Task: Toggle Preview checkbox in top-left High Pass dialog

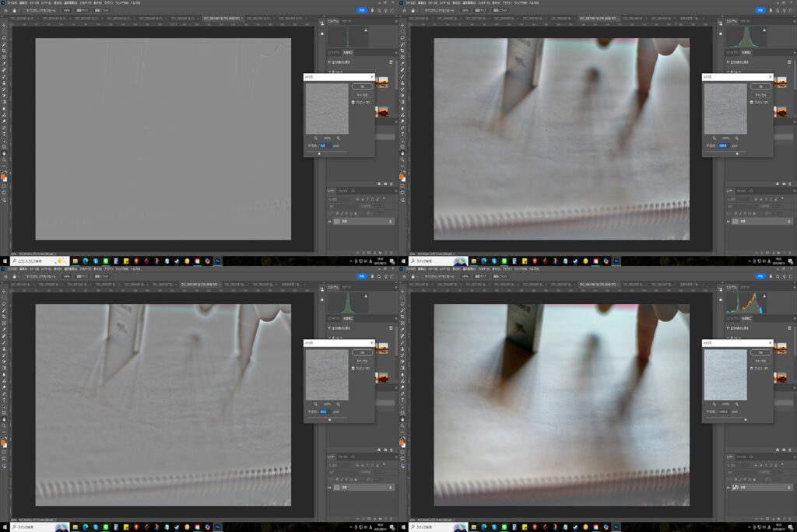Action: [x=353, y=102]
